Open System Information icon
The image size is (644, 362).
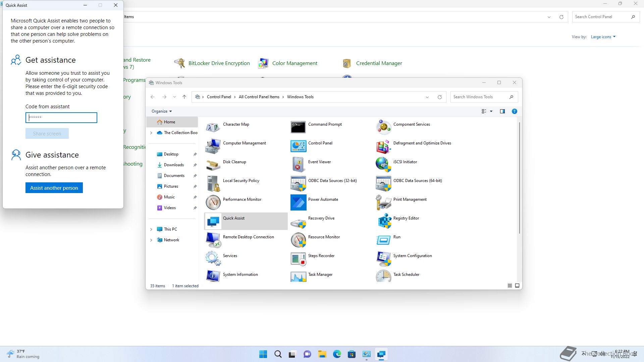213,276
